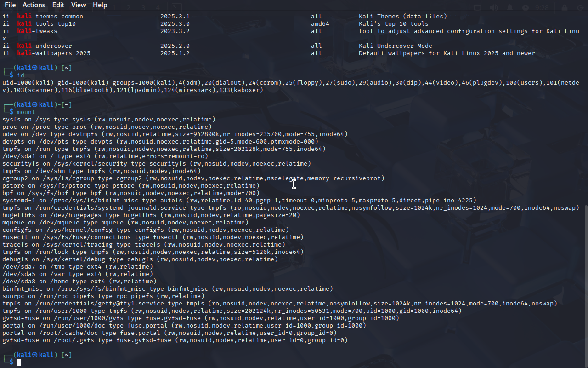Click 'tmpfs on /dev/shm' mount line
588x368 pixels.
[102, 171]
